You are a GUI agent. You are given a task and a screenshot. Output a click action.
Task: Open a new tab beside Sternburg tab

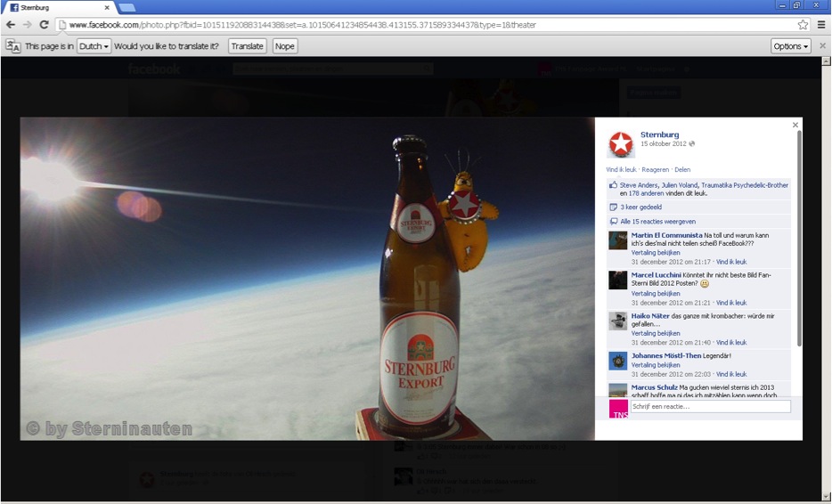coord(126,7)
